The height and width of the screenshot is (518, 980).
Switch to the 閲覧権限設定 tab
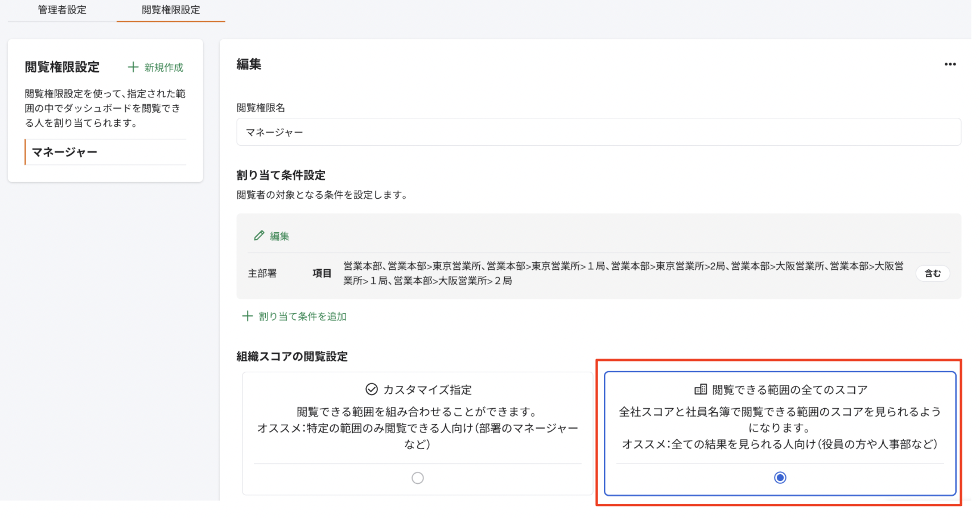pyautogui.click(x=171, y=10)
